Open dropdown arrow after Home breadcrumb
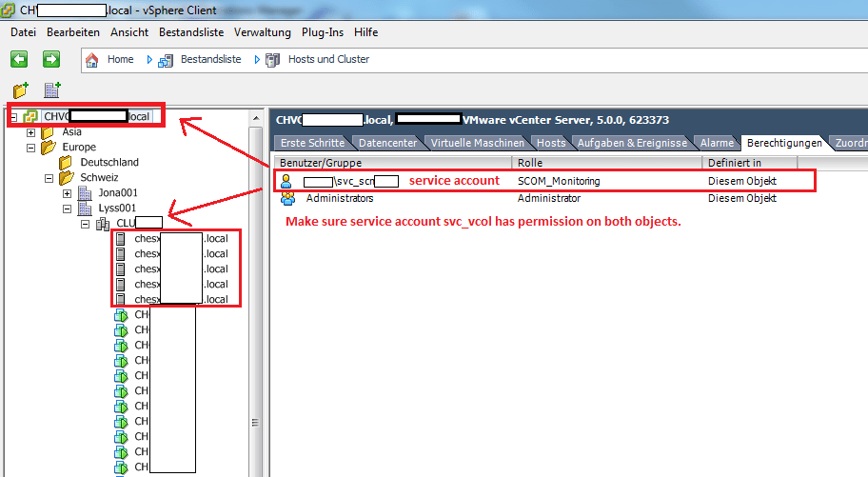The image size is (868, 477). pyautogui.click(x=149, y=60)
